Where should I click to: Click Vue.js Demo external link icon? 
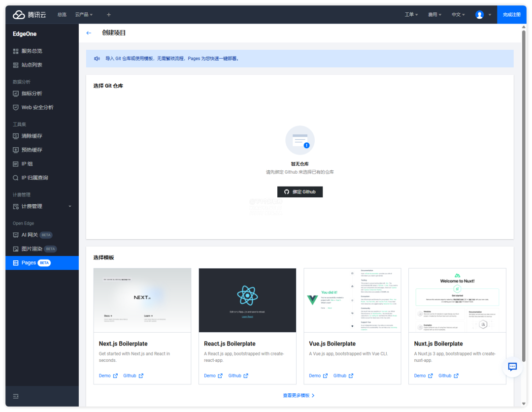pyautogui.click(x=326, y=376)
